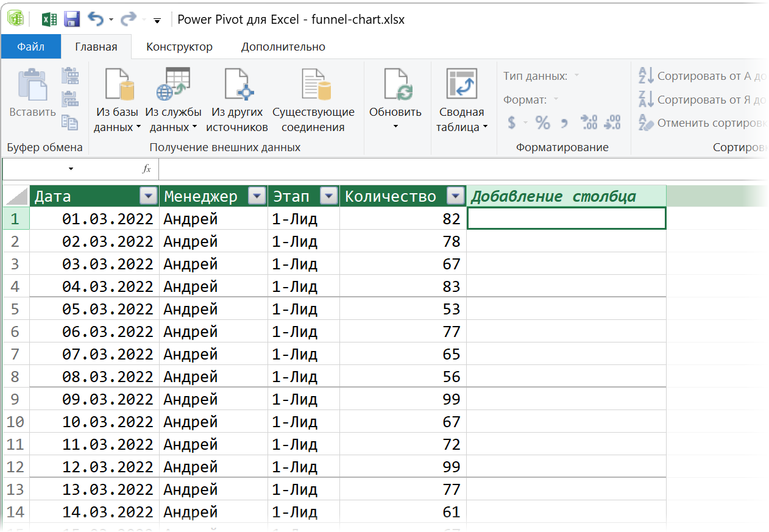Select the empty cell in row 1 of new column
The image size is (769, 532).
(566, 218)
